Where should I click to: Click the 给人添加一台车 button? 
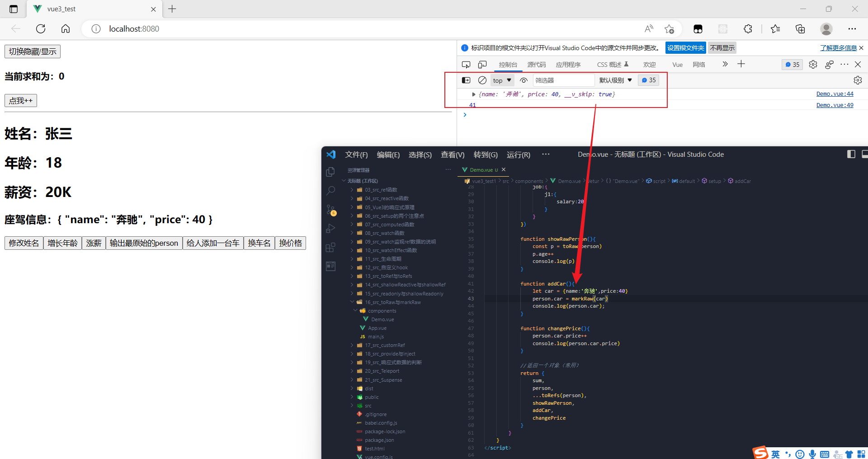[213, 243]
